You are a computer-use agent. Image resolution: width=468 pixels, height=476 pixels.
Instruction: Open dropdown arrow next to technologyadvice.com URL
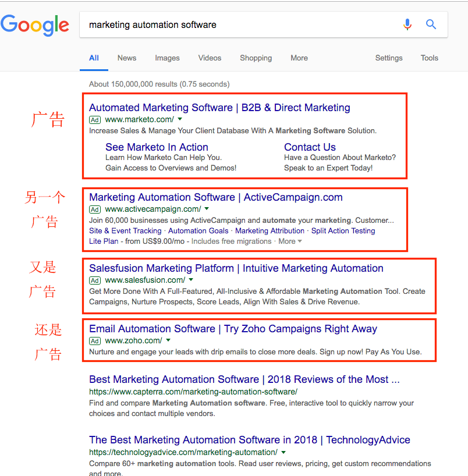[283, 452]
